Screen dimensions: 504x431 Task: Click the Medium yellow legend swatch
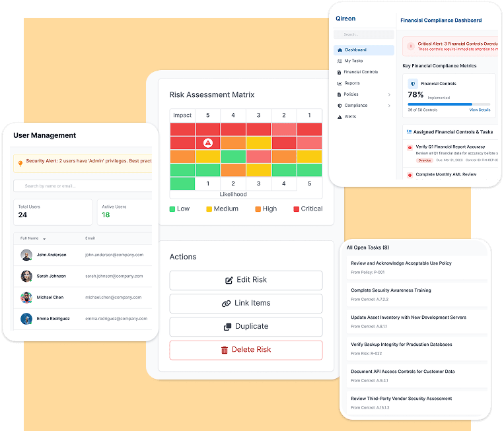click(209, 209)
